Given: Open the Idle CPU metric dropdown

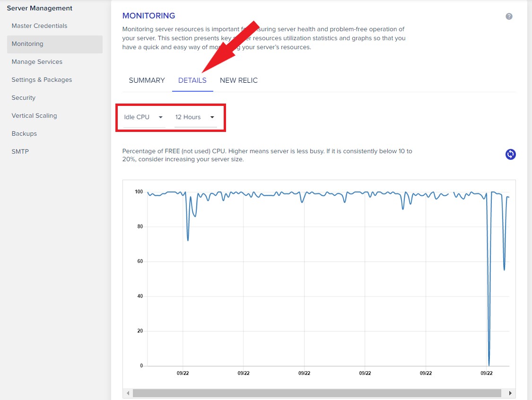Looking at the screenshot, I should pos(144,117).
